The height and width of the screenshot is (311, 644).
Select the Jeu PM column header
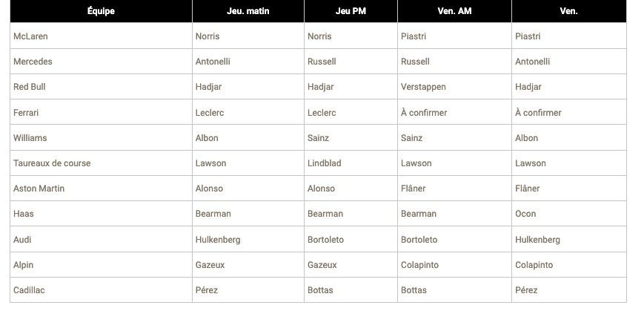point(350,11)
